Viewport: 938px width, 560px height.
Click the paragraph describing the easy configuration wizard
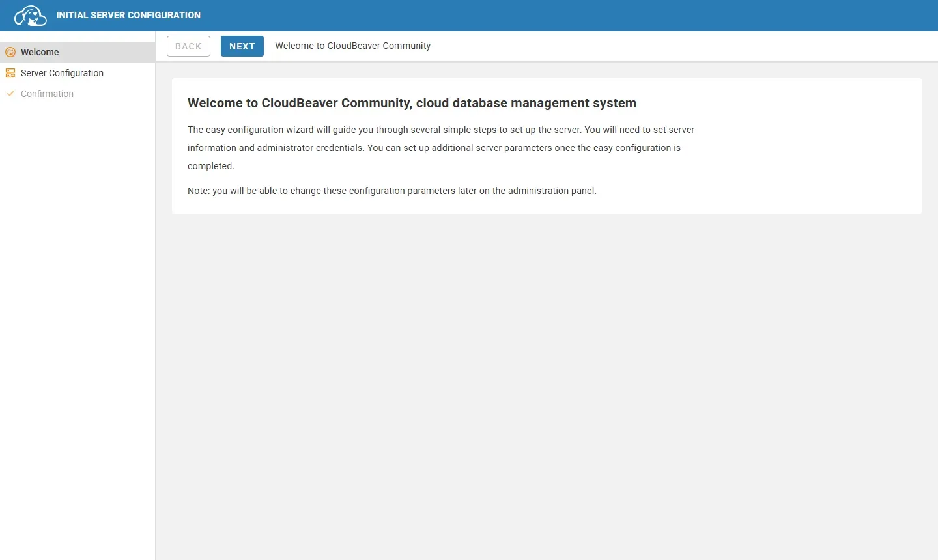pos(441,148)
